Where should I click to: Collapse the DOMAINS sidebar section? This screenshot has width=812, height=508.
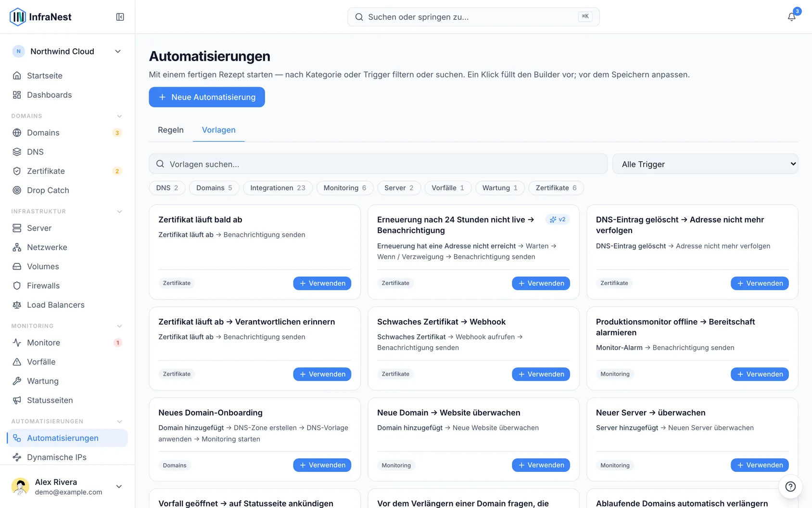click(x=119, y=116)
